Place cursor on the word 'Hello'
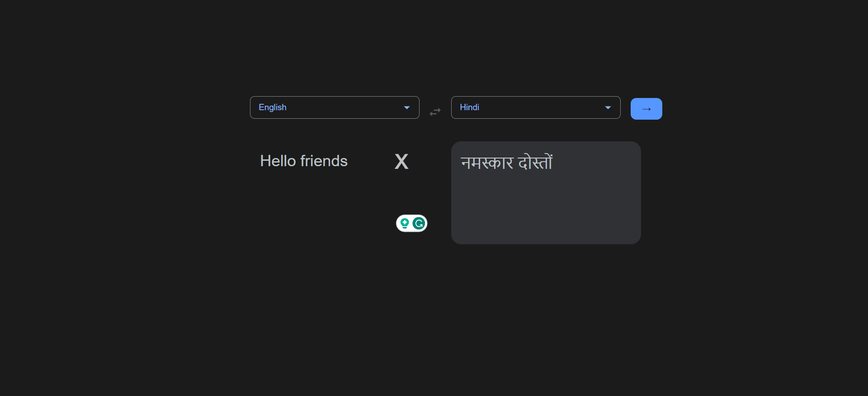 click(x=278, y=161)
